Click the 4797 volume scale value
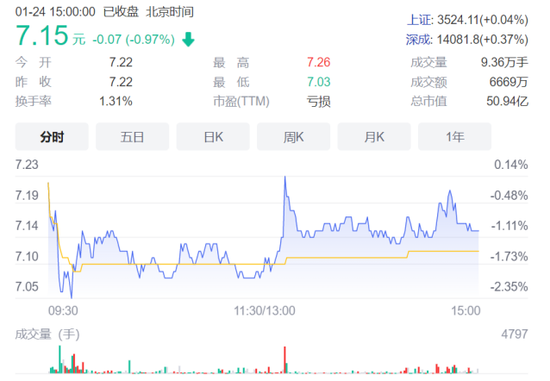This screenshot has height=381, width=550. 515,334
